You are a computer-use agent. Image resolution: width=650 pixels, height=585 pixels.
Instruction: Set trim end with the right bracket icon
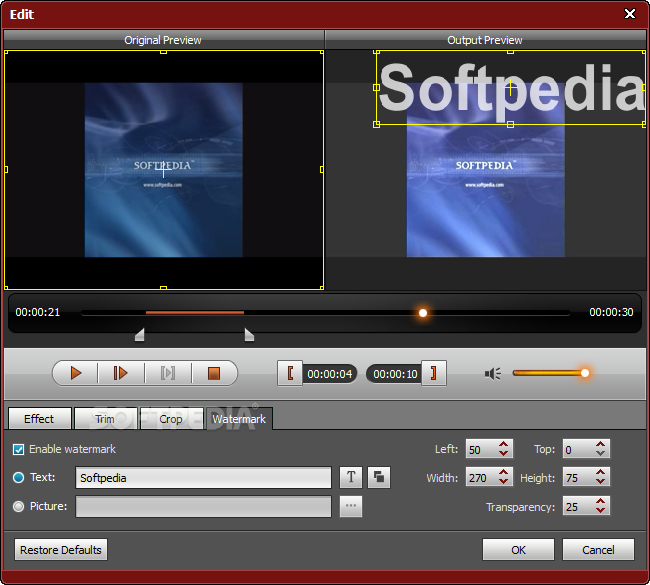[x=434, y=373]
